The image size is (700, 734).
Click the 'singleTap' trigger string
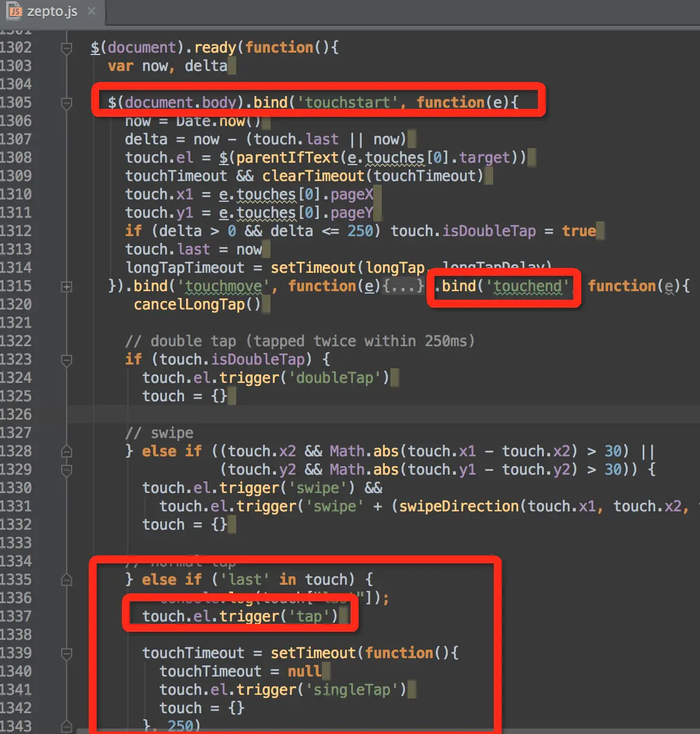pyautogui.click(x=352, y=690)
